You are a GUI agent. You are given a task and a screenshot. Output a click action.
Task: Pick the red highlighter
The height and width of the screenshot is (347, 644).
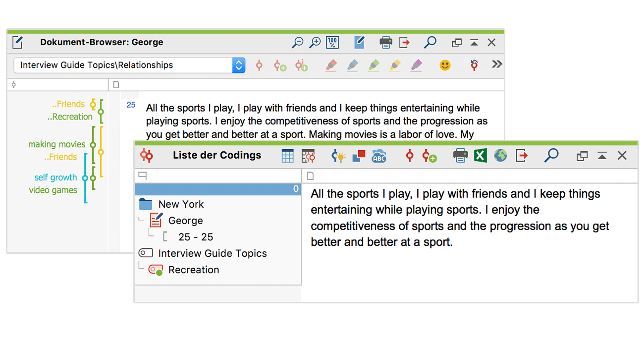click(331, 65)
